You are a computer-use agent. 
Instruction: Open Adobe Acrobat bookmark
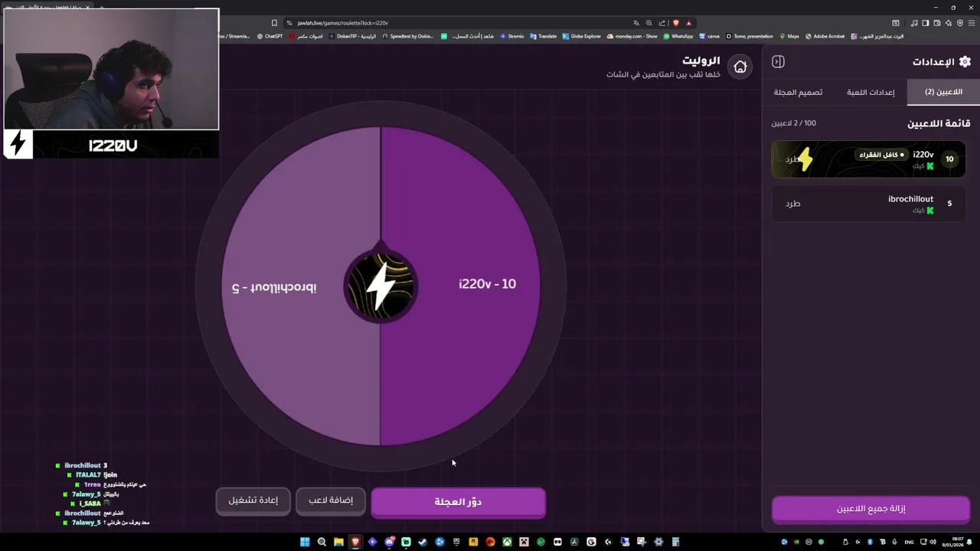click(825, 36)
